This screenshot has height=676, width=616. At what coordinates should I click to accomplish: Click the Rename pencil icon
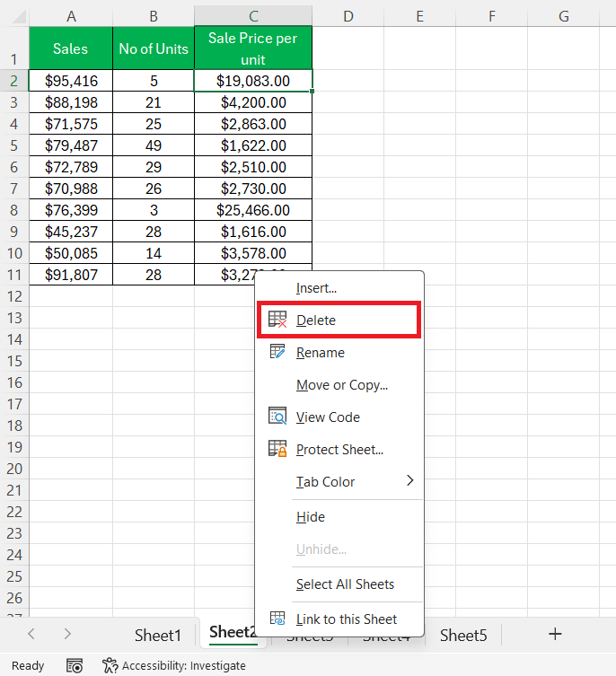click(277, 351)
